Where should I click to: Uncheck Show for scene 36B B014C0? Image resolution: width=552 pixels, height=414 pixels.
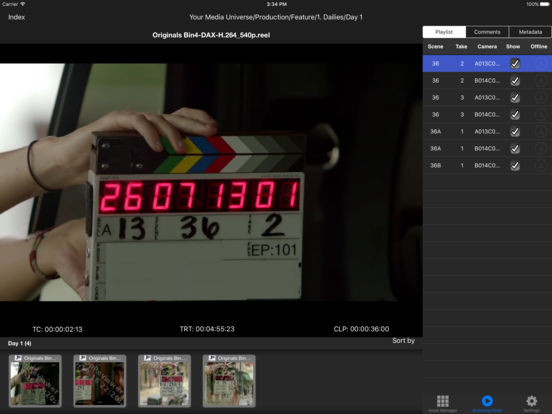click(515, 165)
